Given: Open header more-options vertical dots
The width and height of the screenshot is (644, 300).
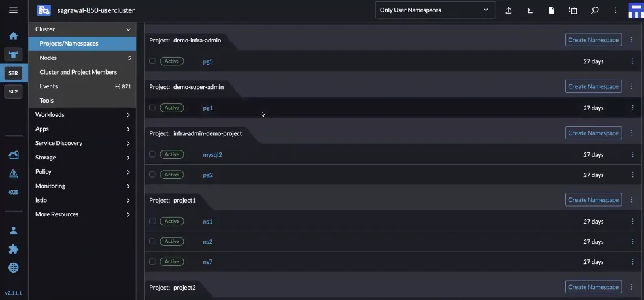Looking at the screenshot, I should tap(615, 10).
